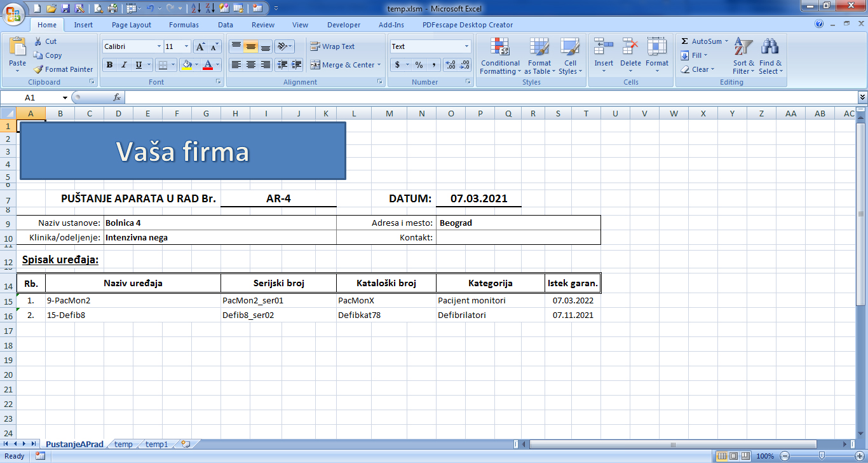
Task: Open the font size dropdown
Action: (x=186, y=46)
